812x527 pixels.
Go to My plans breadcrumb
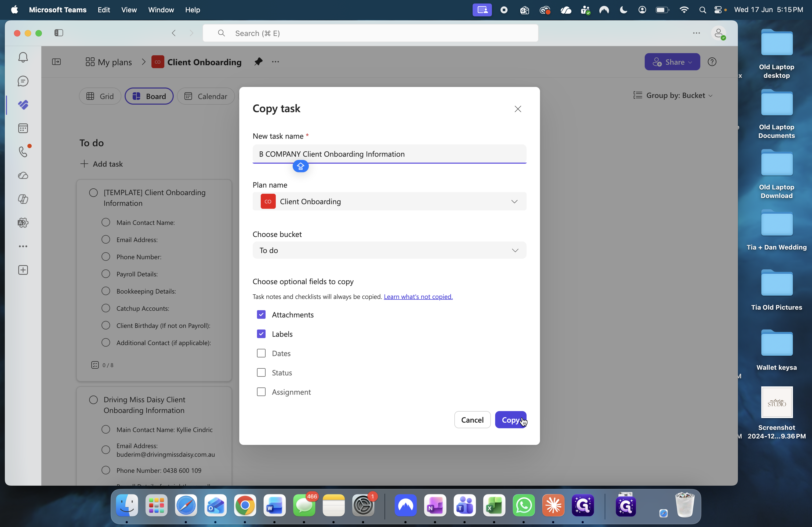coord(108,62)
